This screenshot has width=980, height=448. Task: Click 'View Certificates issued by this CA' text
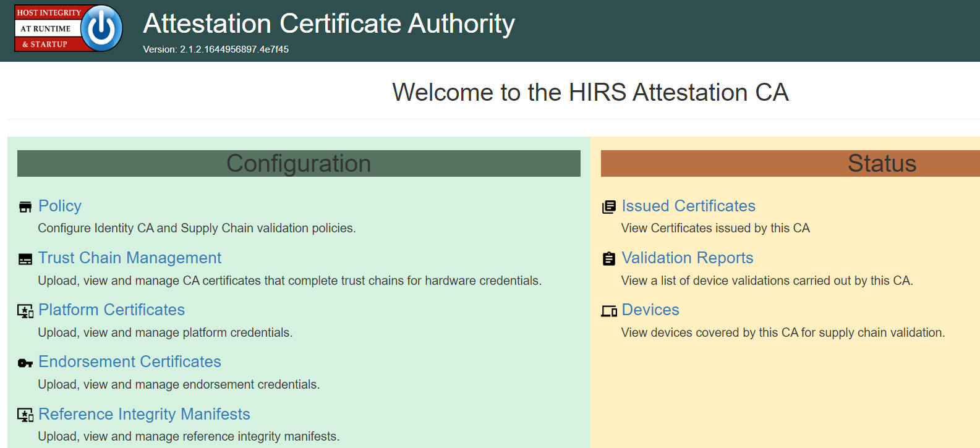click(x=715, y=228)
